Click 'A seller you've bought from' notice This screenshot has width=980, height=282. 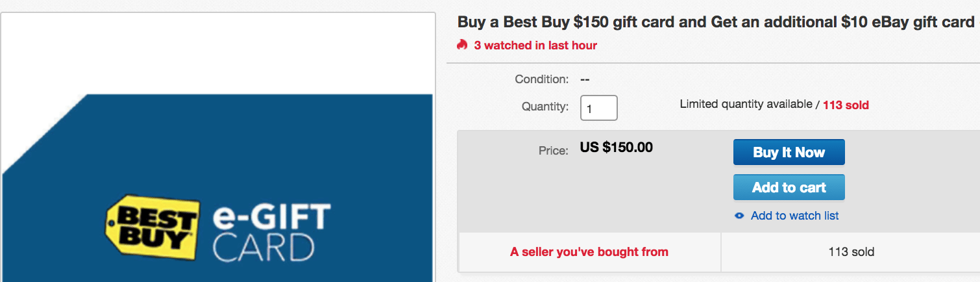point(589,252)
